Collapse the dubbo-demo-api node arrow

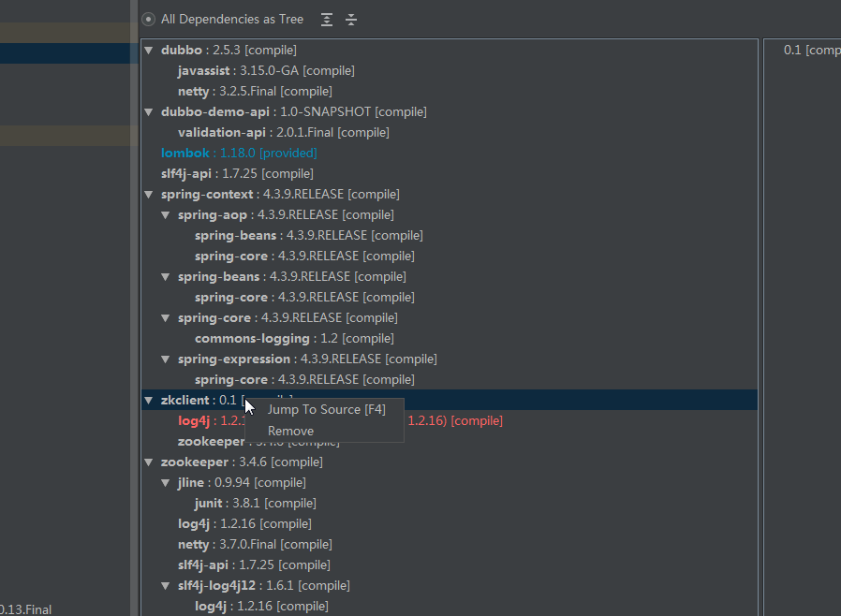149,112
